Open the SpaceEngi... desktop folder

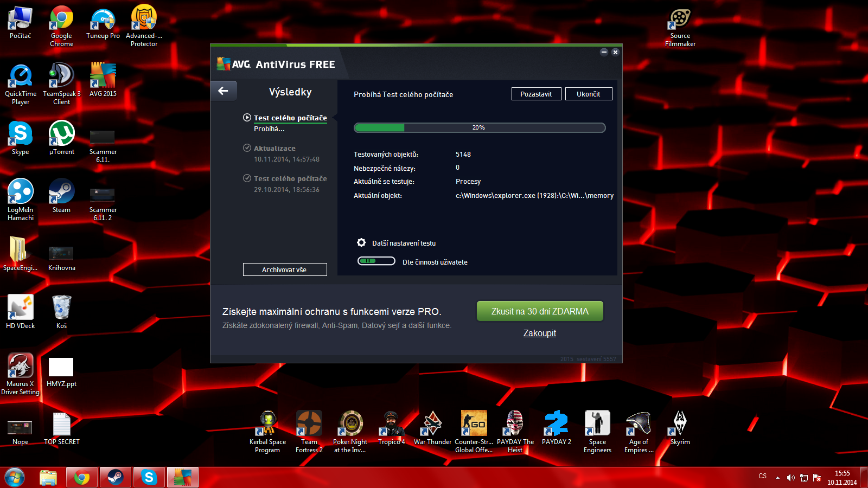pos(21,254)
